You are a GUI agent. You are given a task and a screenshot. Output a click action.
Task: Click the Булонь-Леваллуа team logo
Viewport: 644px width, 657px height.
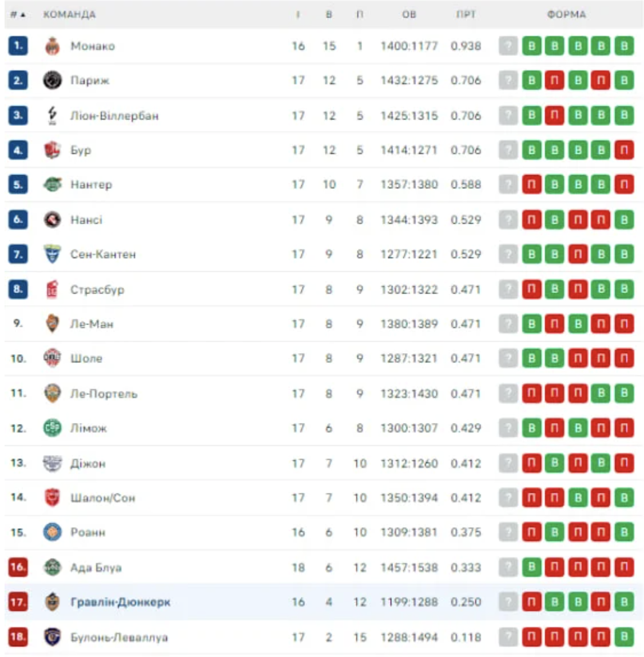pos(52,637)
